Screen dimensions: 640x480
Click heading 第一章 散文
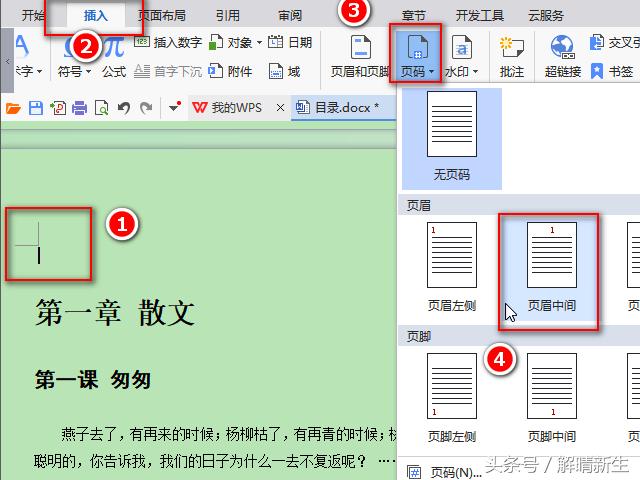[115, 313]
